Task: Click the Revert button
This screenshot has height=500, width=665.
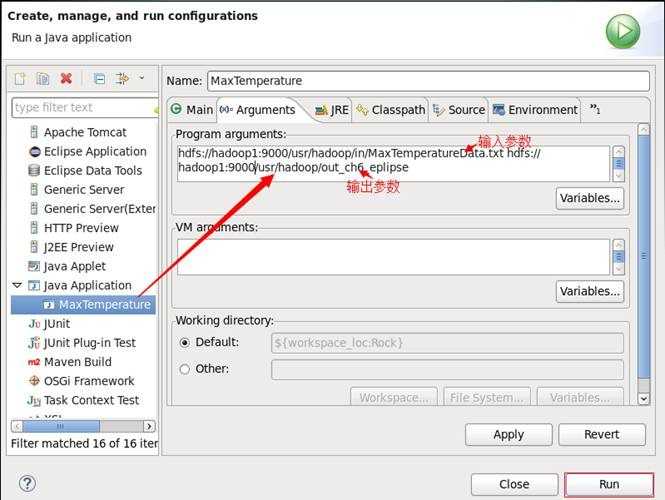Action: tap(602, 434)
